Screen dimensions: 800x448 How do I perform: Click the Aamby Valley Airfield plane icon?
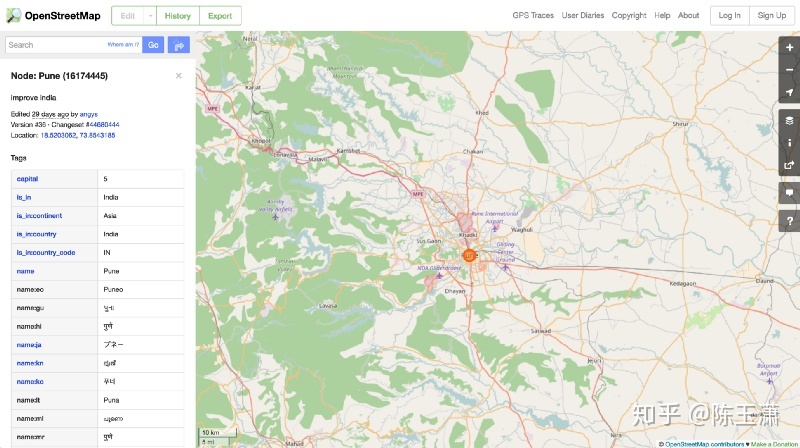276,217
